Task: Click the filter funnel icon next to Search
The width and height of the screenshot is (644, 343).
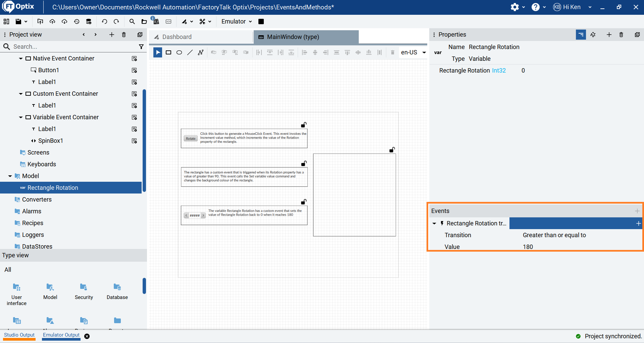Action: [x=141, y=47]
